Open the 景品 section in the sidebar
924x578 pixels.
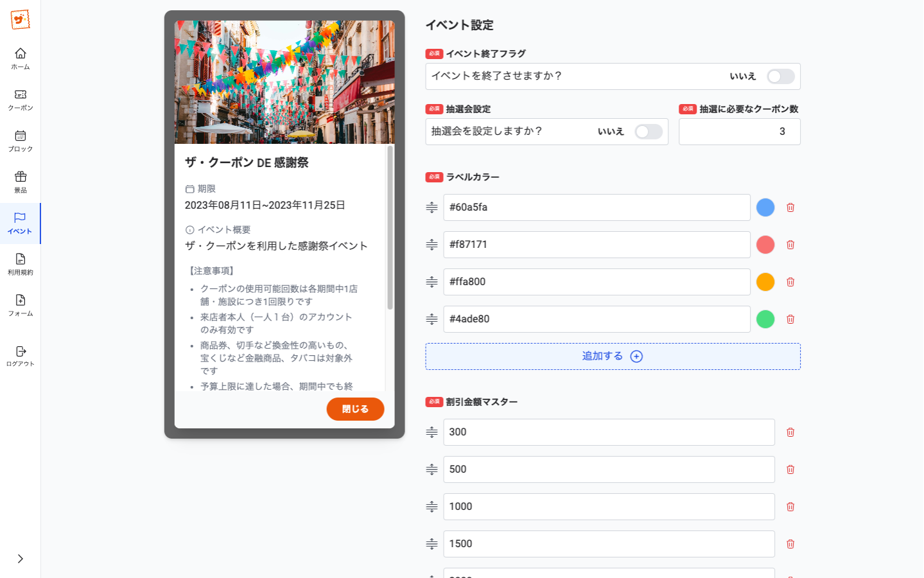click(21, 182)
